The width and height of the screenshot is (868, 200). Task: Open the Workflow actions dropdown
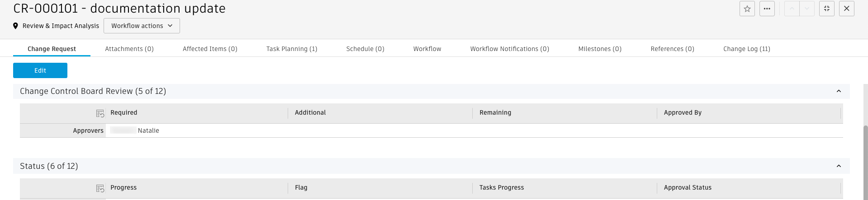[x=142, y=26]
